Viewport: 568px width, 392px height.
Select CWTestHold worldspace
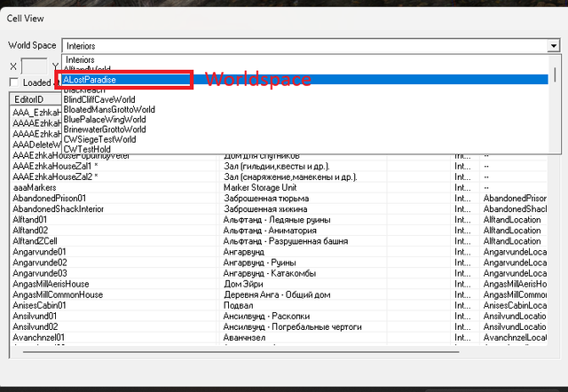click(x=87, y=149)
